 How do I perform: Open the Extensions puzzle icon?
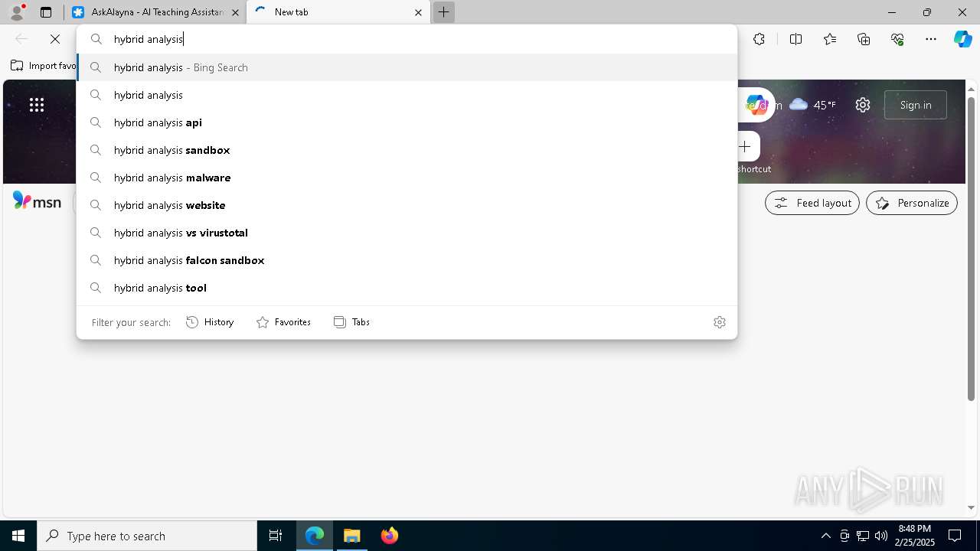coord(759,39)
